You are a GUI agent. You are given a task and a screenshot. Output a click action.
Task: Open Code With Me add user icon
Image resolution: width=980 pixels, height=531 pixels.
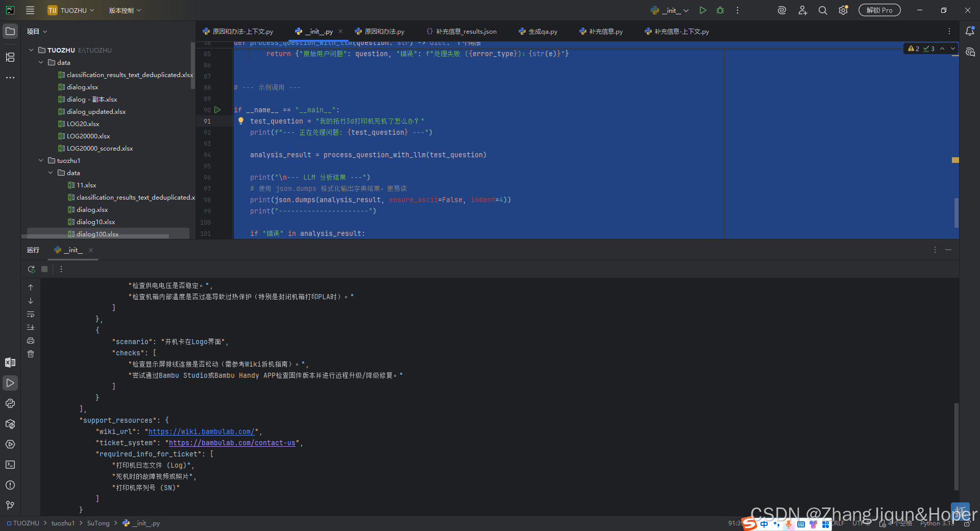click(x=802, y=10)
